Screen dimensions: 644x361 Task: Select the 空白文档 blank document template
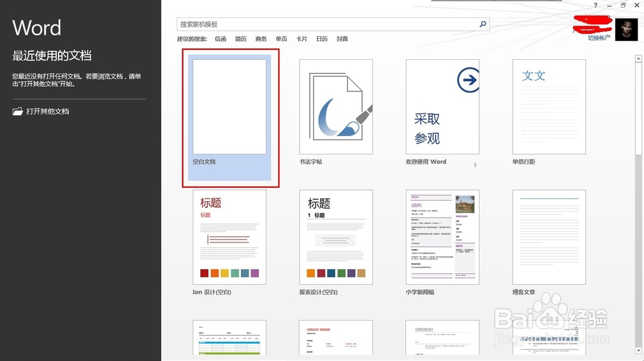[230, 118]
